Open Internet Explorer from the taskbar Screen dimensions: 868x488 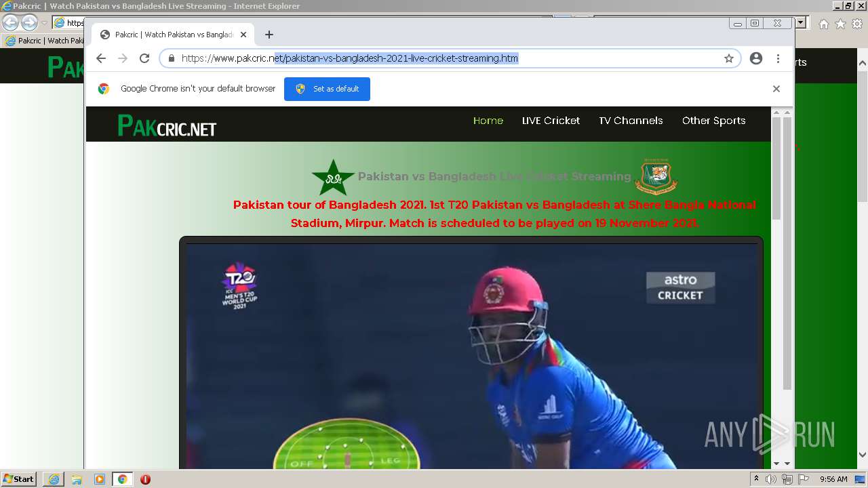tap(54, 479)
